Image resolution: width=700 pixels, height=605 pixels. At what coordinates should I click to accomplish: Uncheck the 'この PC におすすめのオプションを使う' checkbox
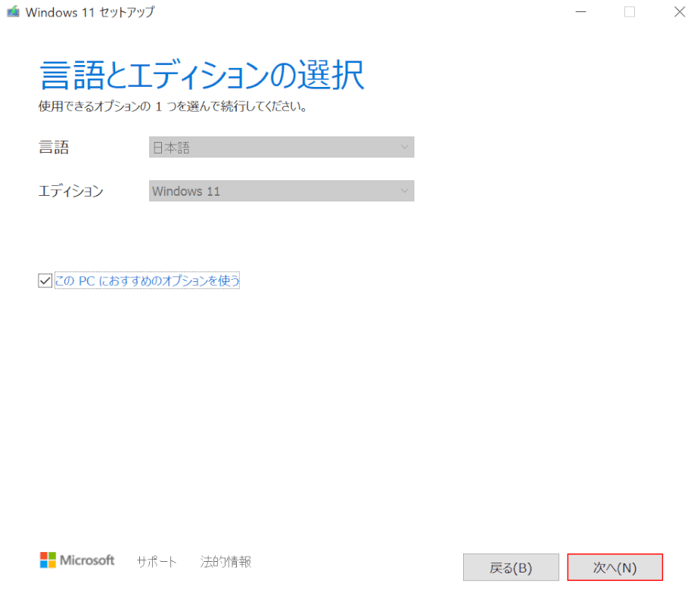click(x=45, y=281)
